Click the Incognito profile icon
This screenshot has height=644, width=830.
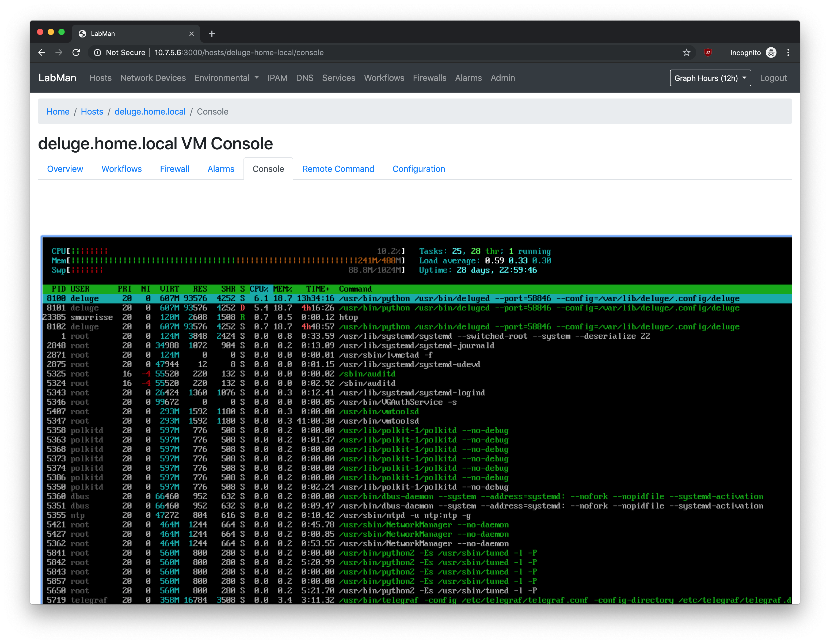[771, 52]
